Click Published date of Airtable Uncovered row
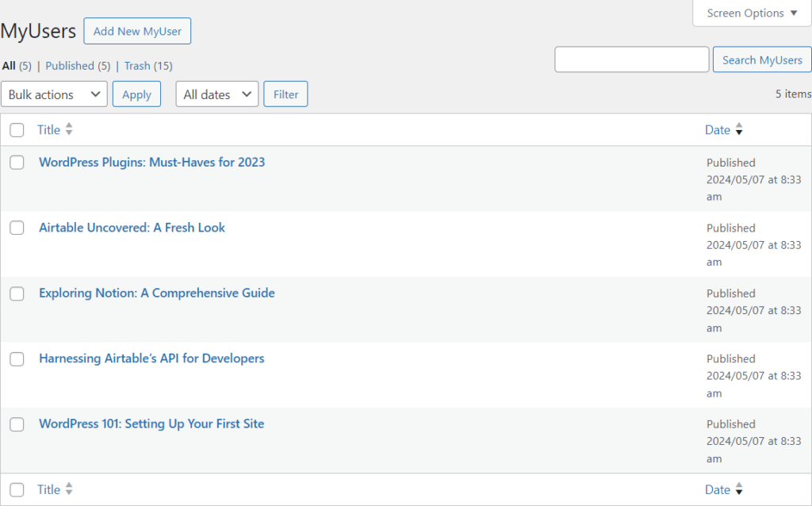812x506 pixels. pyautogui.click(x=754, y=245)
